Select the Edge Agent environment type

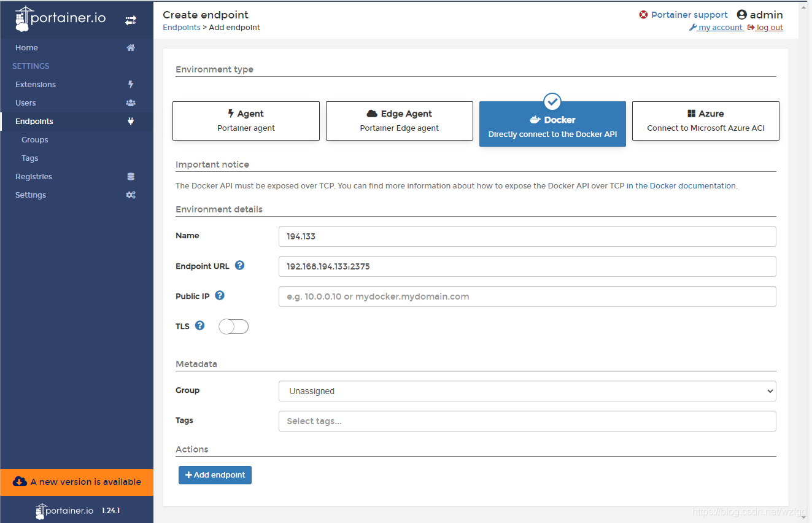coord(400,121)
